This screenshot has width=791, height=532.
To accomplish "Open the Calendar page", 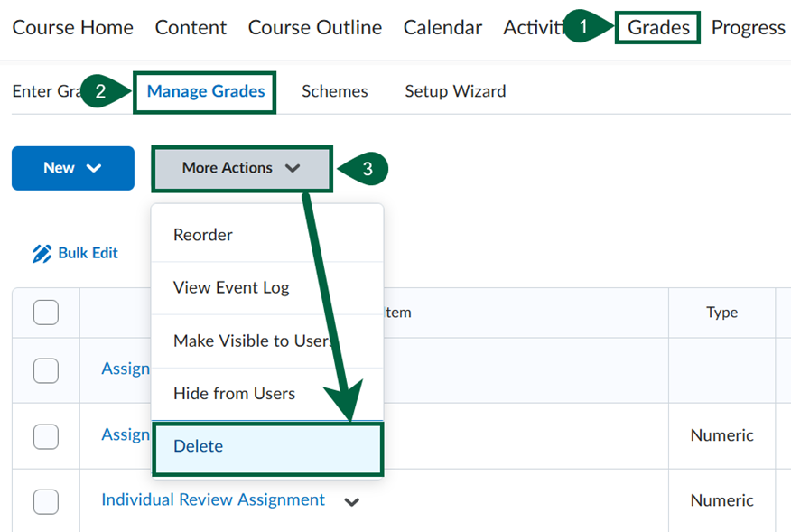I will [x=442, y=27].
